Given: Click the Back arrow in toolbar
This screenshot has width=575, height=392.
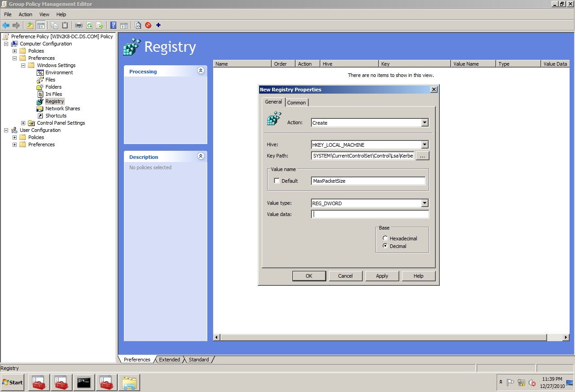Looking at the screenshot, I should 6,25.
